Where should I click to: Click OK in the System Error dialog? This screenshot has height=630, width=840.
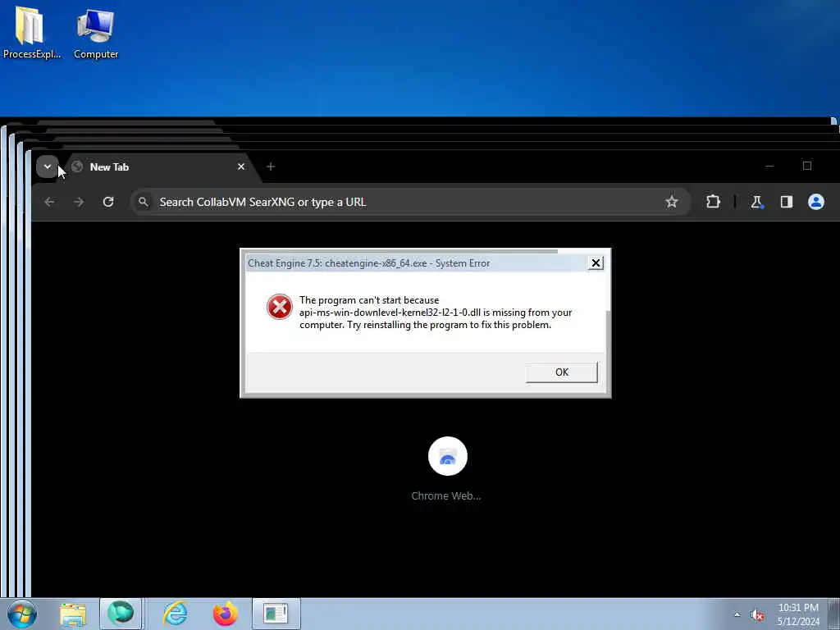(x=561, y=372)
